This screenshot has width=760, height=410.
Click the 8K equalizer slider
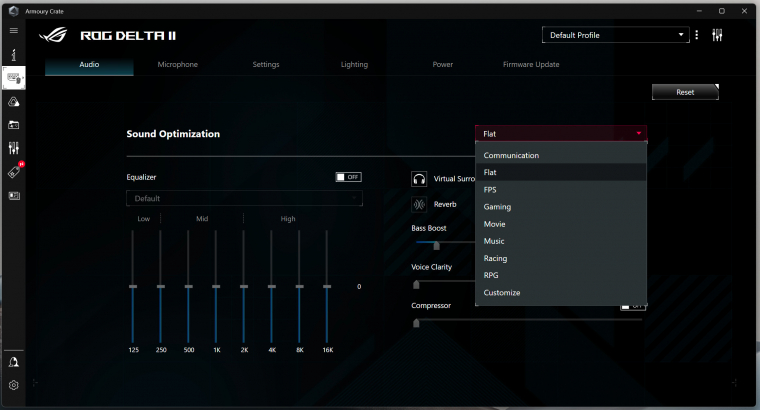pos(300,286)
